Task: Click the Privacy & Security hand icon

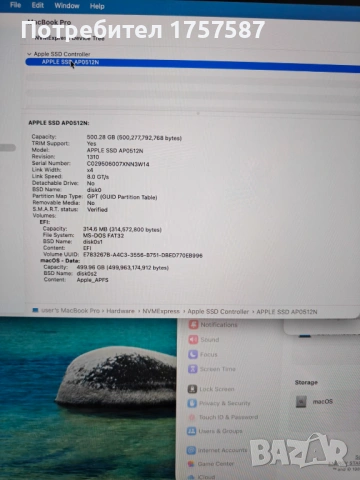Action: (x=192, y=403)
